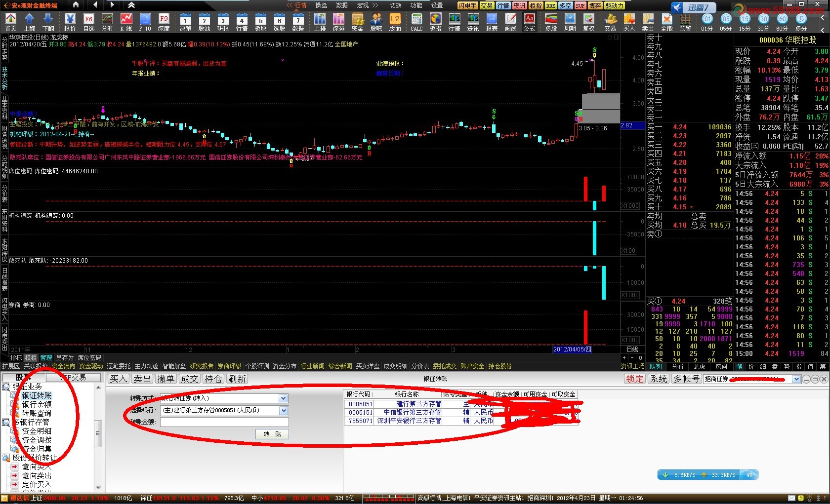Open the 版面 L2 layout icon
This screenshot has width=830, height=504.
tap(395, 22)
